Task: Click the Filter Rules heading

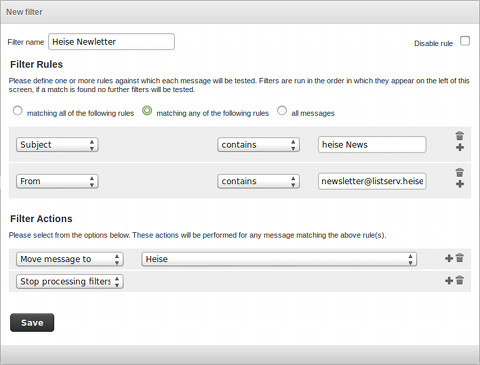Action: (x=36, y=64)
